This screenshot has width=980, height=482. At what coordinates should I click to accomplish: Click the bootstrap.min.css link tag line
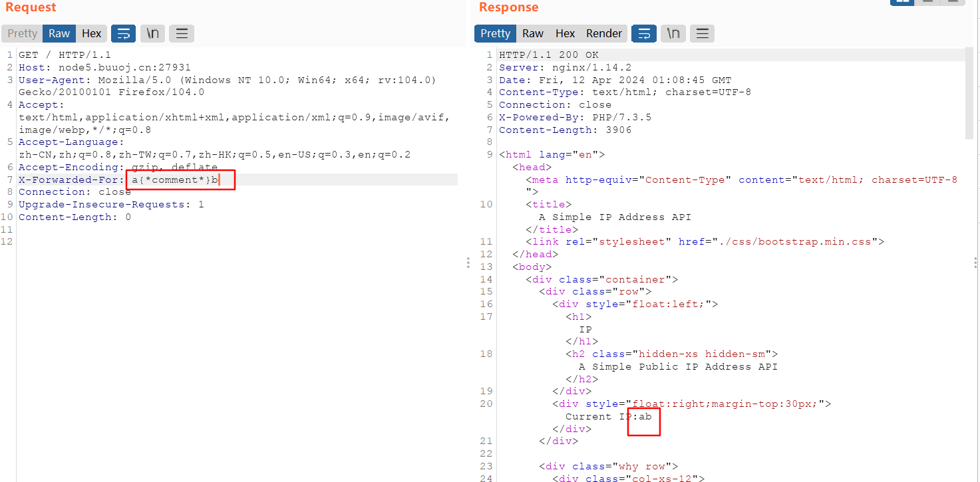click(x=705, y=242)
